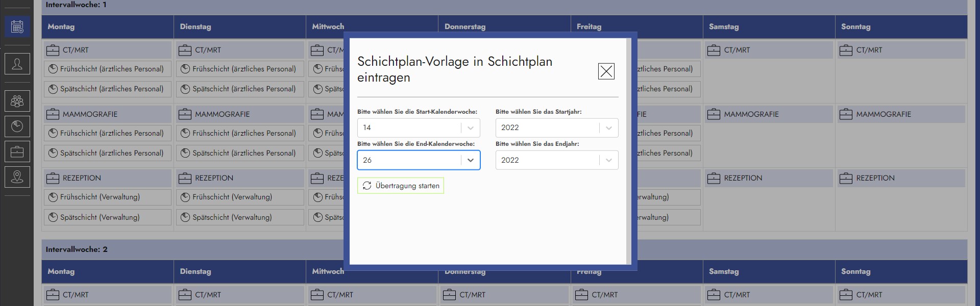Open the shift times clock sidebar icon
Screen dimensions: 980x306
click(17, 126)
